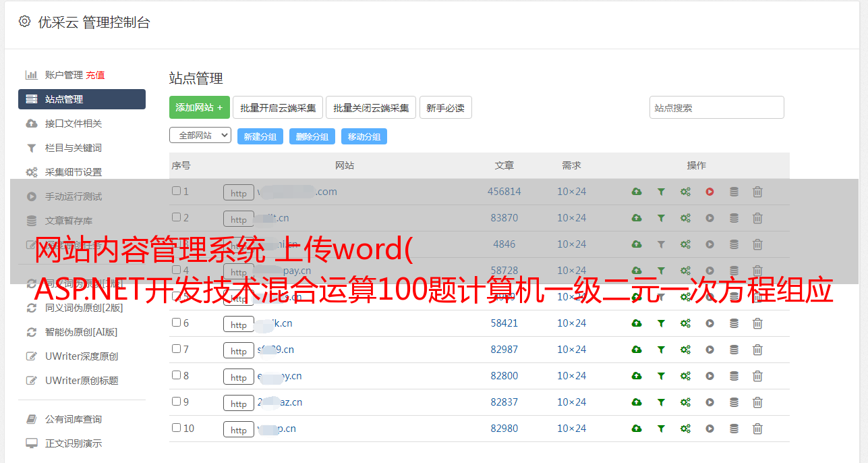Open 智能伪原创[AI版] in the sidebar
Viewport: 868px width, 463px height.
82,332
